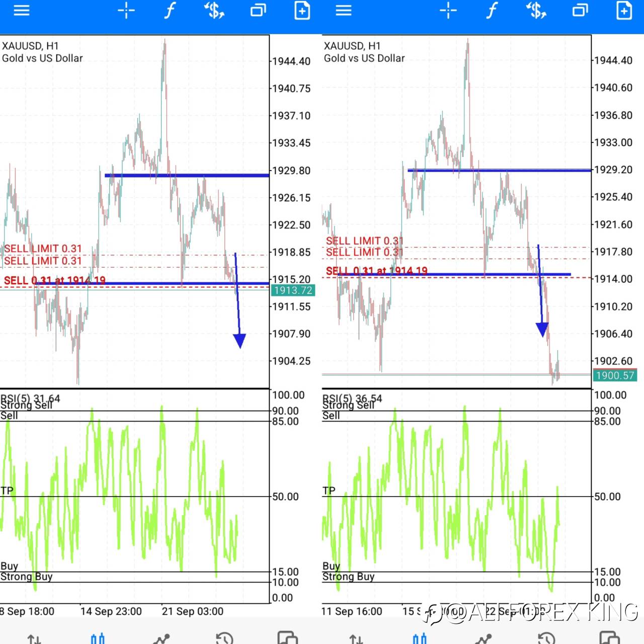
Task: Activate the crosshair tool above the right chart
Action: [x=448, y=11]
